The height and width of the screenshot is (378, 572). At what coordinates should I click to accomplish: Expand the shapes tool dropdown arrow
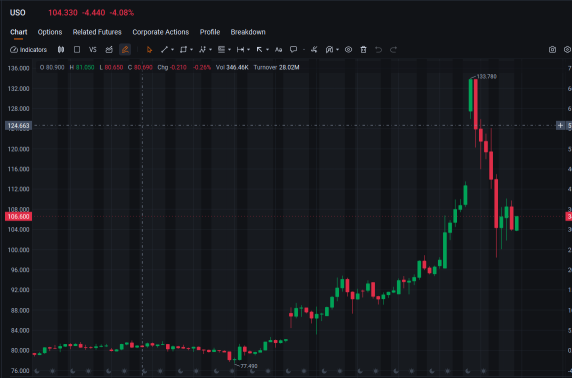coord(192,50)
